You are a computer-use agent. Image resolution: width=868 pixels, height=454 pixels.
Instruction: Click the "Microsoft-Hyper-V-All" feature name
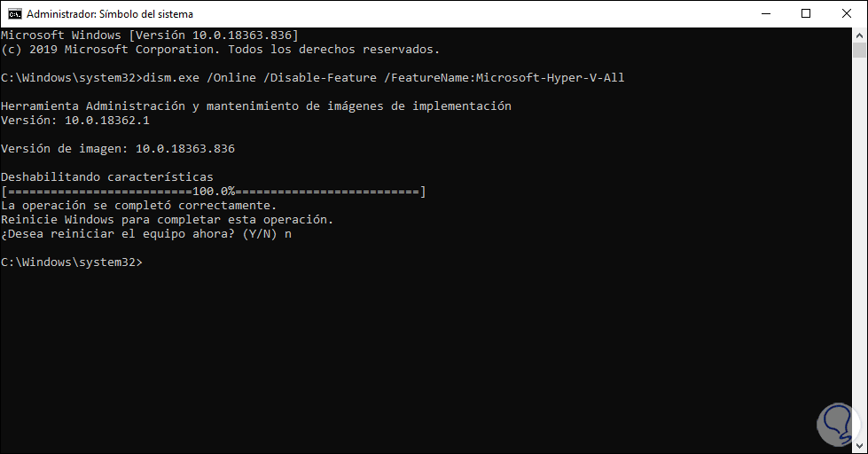tap(550, 78)
